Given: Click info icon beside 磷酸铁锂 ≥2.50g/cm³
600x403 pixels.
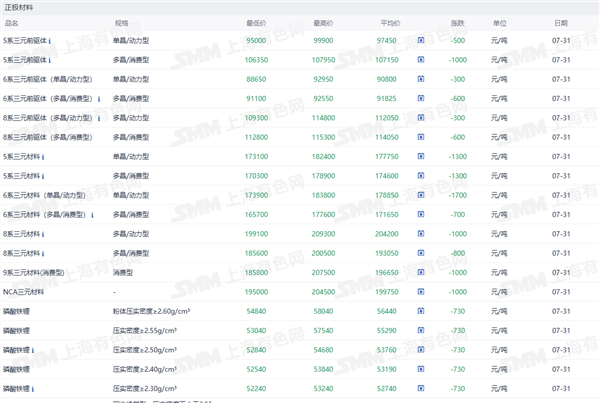Looking at the screenshot, I should [x=33, y=350].
